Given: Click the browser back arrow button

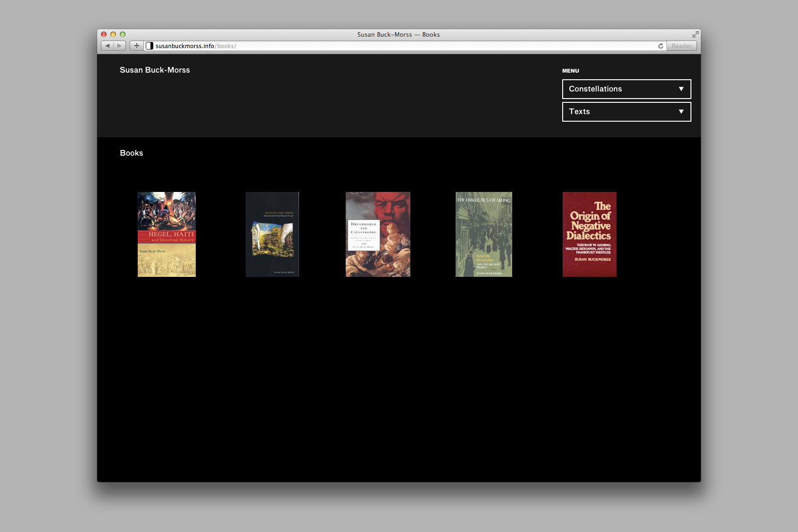Looking at the screenshot, I should (108, 46).
